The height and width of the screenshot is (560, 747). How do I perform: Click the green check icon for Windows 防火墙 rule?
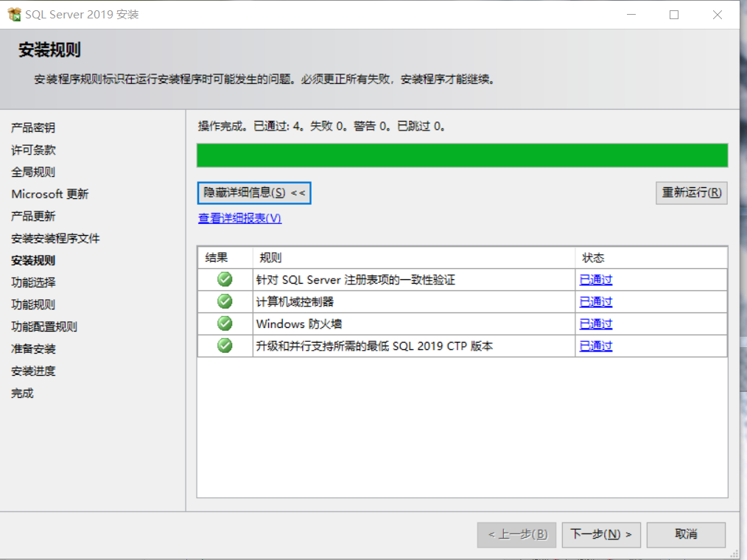(225, 323)
